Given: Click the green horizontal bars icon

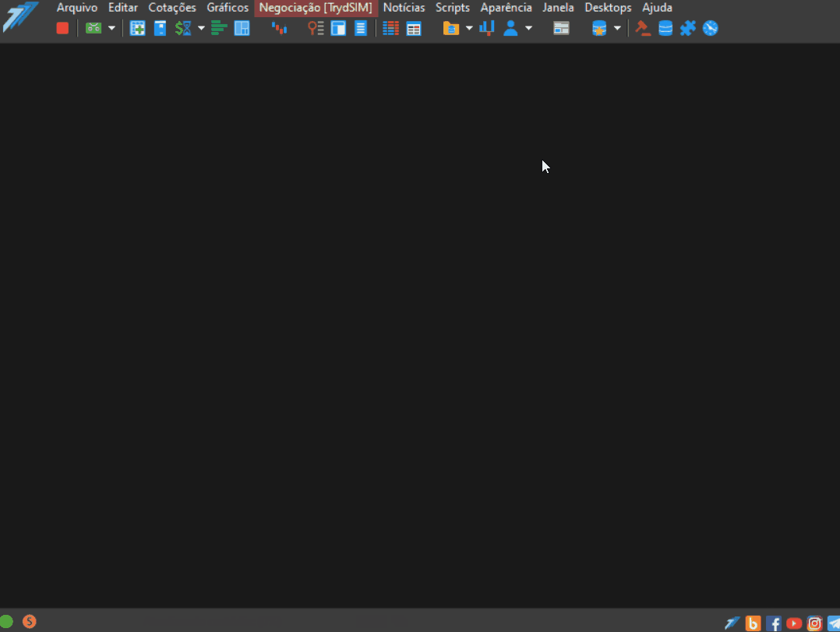Looking at the screenshot, I should tap(219, 28).
